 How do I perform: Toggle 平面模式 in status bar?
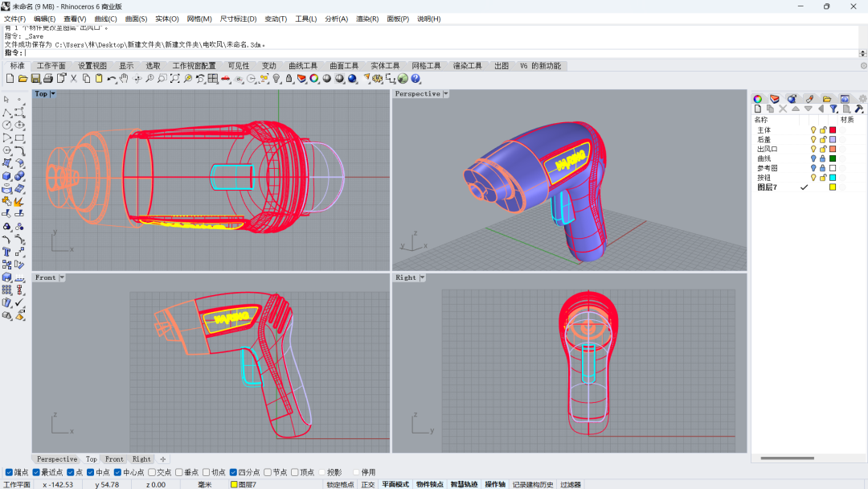coord(395,484)
